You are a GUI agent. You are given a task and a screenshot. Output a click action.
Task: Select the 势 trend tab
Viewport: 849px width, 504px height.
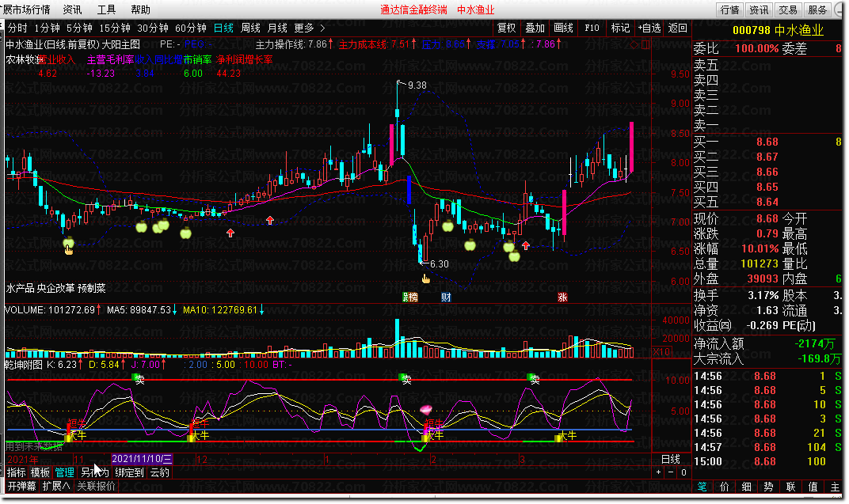point(768,486)
